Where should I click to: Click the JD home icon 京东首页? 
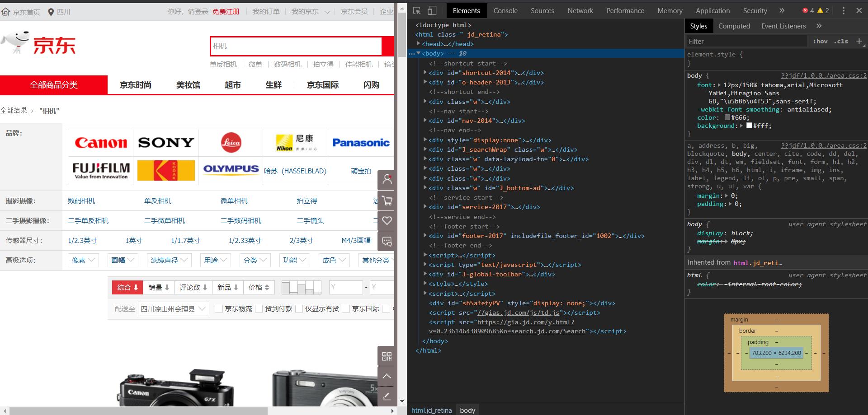tap(21, 12)
